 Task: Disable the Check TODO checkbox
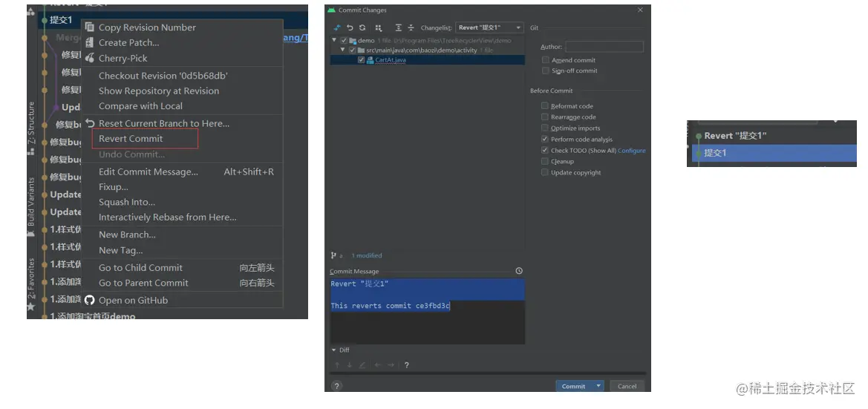coord(545,150)
